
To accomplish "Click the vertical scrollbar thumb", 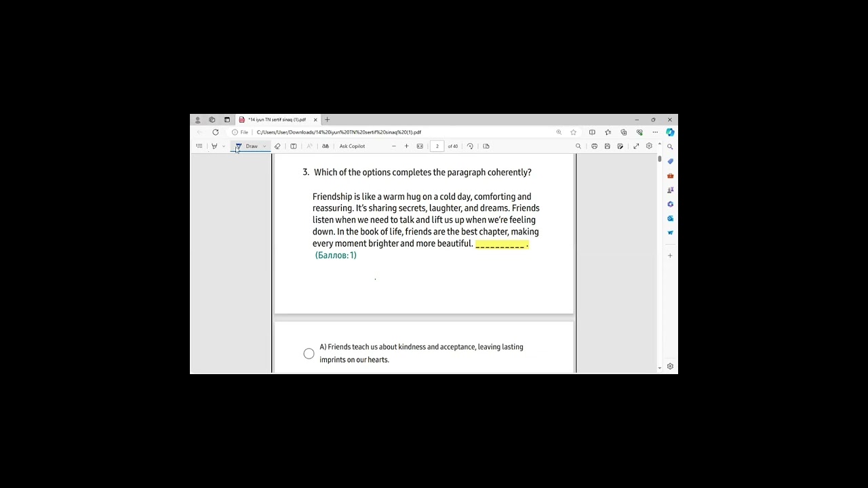I will (x=659, y=159).
